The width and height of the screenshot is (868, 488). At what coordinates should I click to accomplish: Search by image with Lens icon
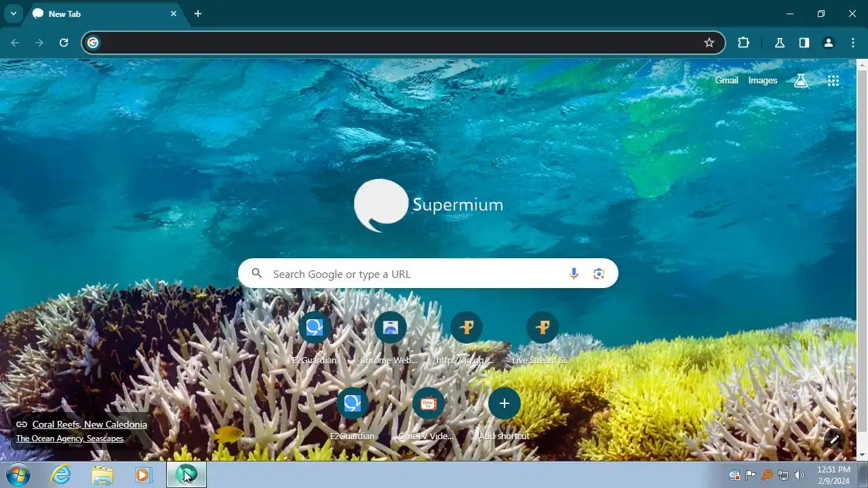point(599,273)
